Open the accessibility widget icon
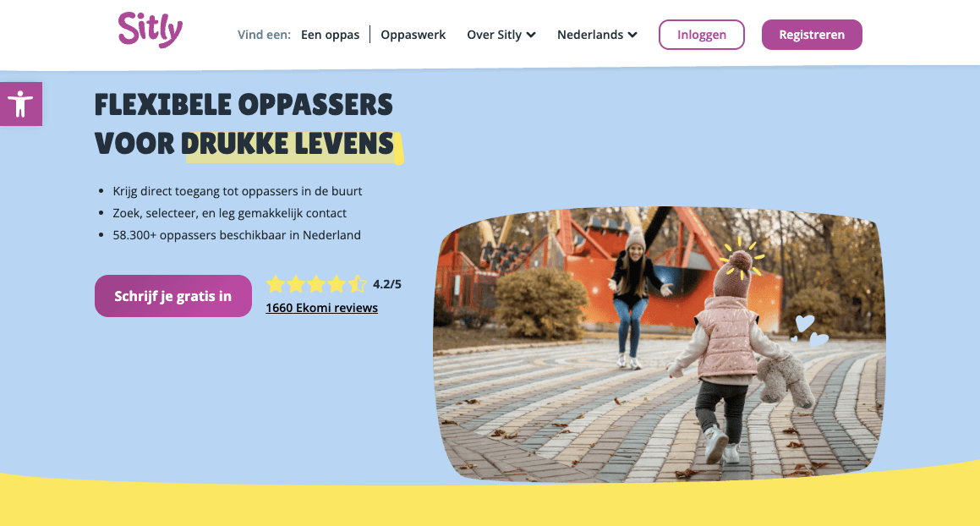The image size is (980, 526). point(20,104)
